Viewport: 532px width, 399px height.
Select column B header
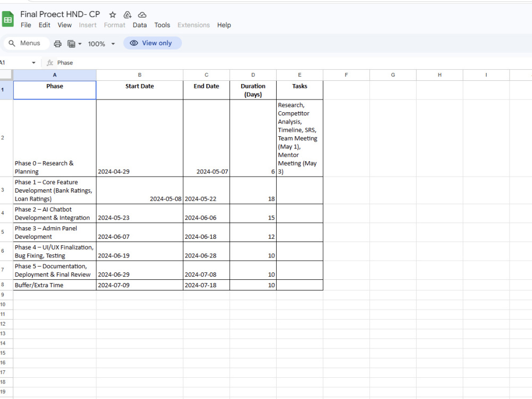pos(139,75)
